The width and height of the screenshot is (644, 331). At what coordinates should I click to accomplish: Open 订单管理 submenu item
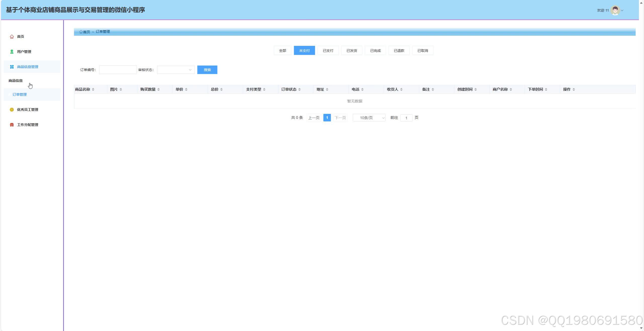click(20, 94)
